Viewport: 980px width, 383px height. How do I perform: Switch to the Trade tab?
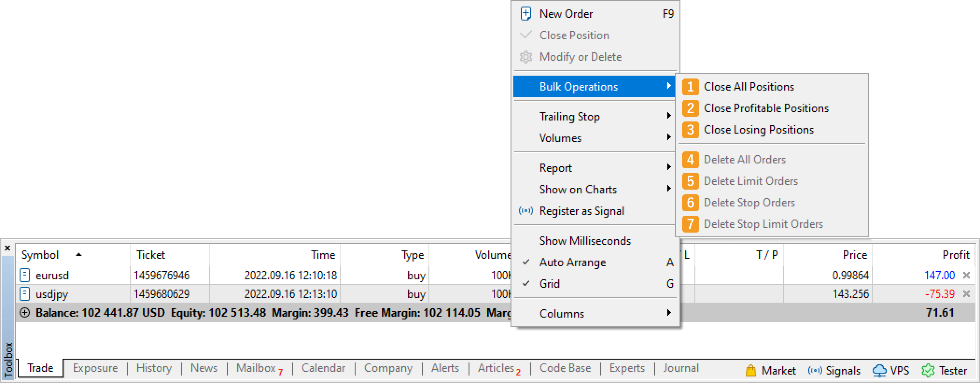click(40, 368)
